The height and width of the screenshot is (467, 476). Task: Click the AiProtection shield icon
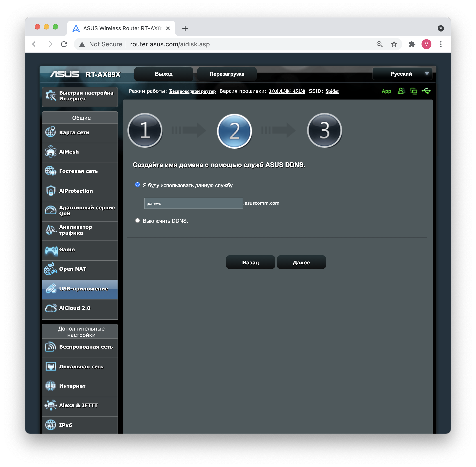click(51, 190)
